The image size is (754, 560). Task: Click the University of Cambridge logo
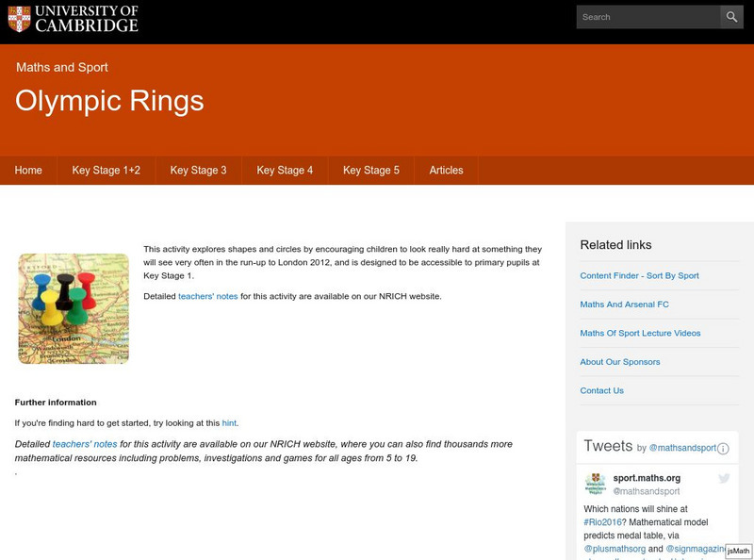(74, 19)
